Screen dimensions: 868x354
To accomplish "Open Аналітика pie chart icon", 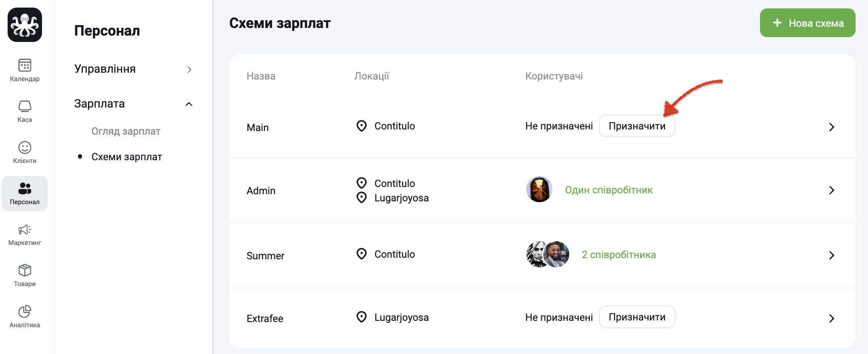I will coord(25,311).
